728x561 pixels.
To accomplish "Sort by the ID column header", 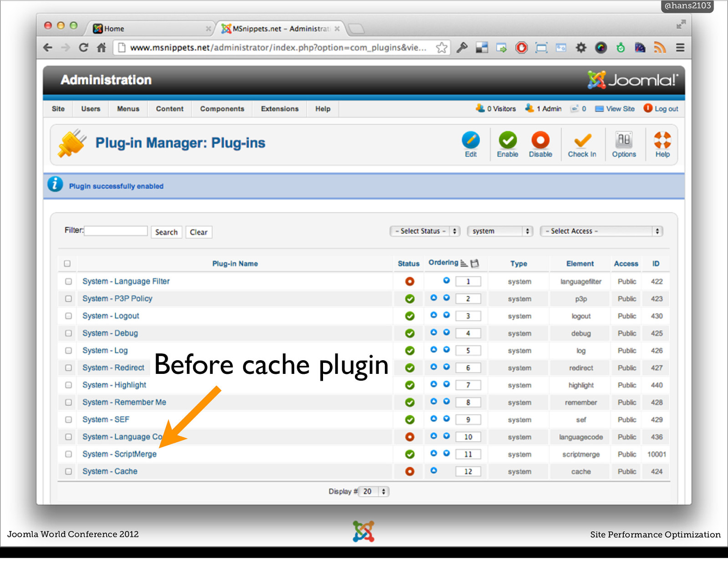I will [656, 264].
